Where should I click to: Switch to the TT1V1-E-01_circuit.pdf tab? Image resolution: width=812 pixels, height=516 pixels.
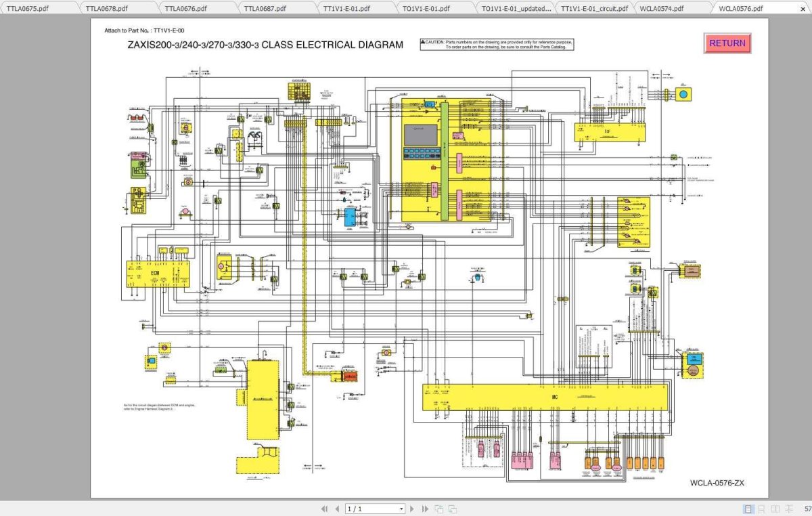[594, 9]
